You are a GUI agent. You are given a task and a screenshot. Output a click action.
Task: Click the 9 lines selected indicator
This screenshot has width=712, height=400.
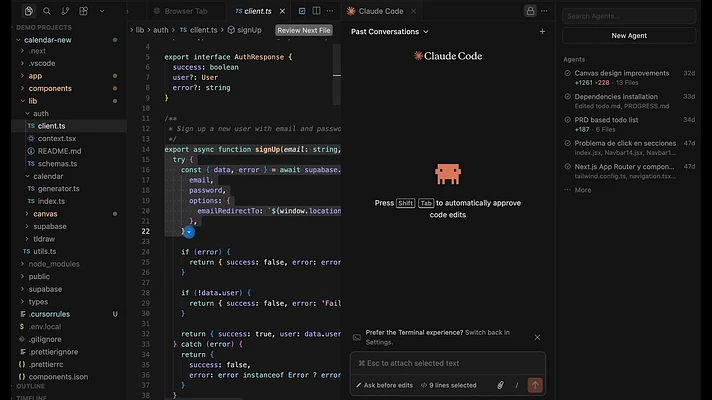(x=449, y=385)
